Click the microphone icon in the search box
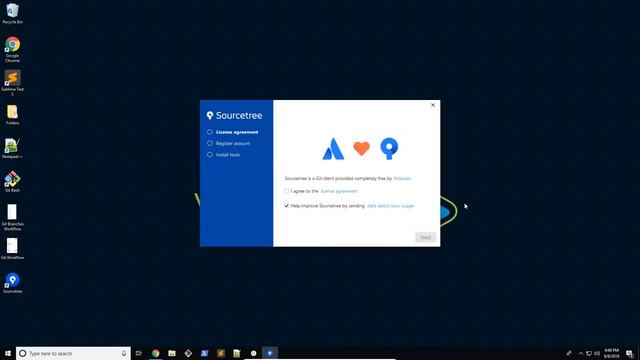Viewport: 640px width, 360px height. click(124, 353)
